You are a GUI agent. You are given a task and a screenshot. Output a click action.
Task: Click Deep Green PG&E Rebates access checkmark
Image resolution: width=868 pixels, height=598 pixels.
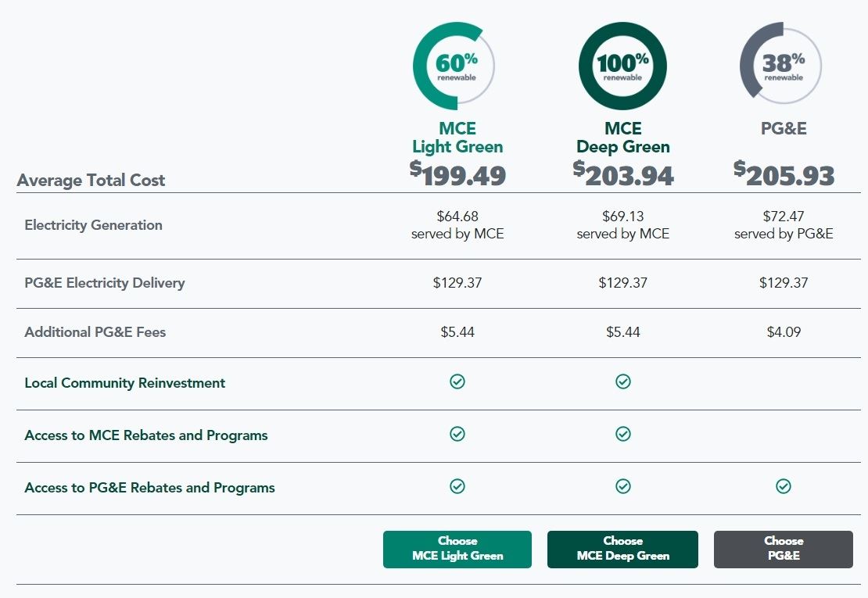tap(623, 486)
